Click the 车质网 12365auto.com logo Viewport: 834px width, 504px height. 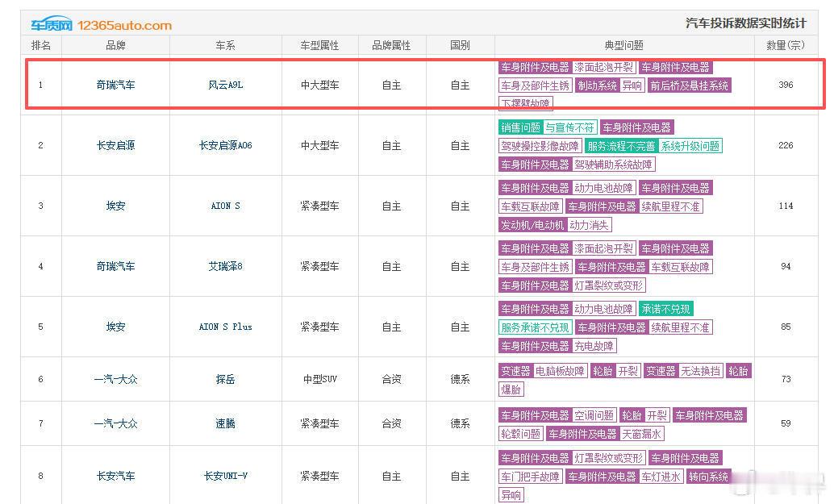coord(101,24)
